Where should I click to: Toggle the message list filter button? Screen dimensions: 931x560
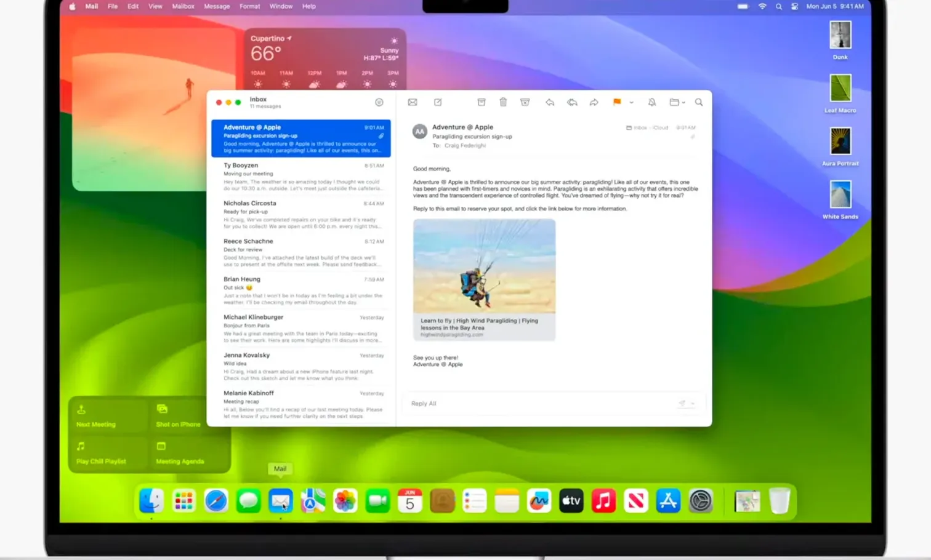[379, 102]
